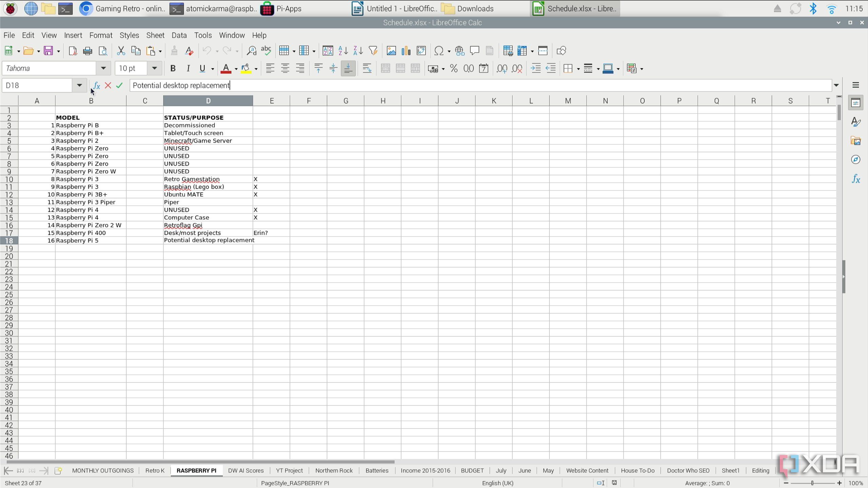
Task: Click the Sort Ascending icon
Action: [343, 51]
